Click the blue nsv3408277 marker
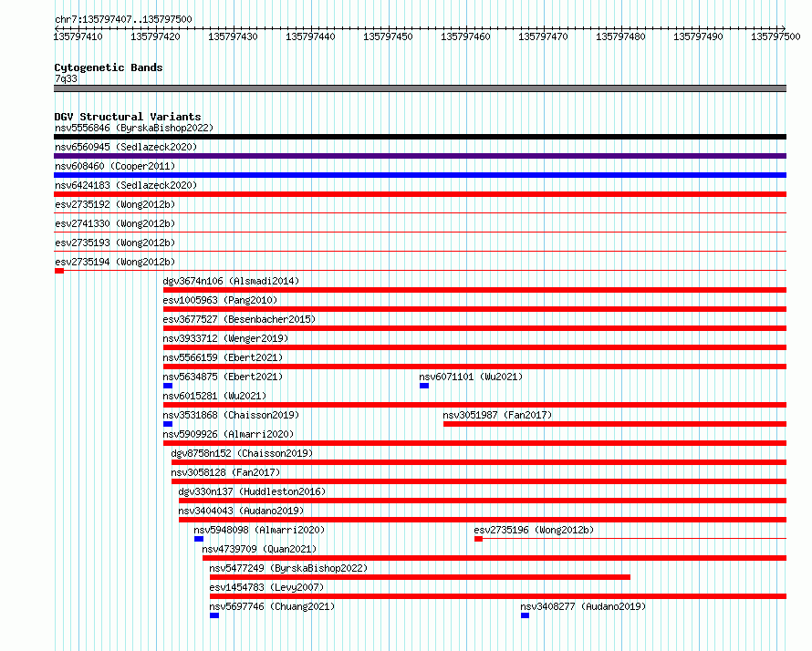 coord(526,615)
